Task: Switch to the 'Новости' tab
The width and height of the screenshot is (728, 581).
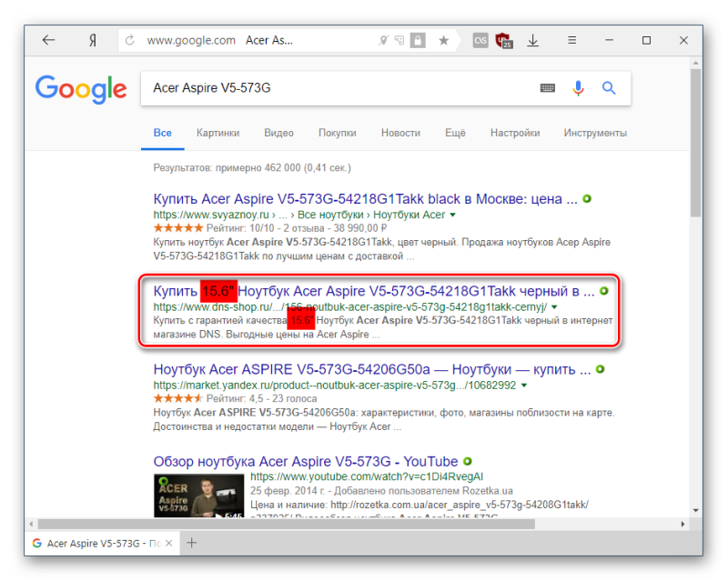Action: (x=400, y=133)
